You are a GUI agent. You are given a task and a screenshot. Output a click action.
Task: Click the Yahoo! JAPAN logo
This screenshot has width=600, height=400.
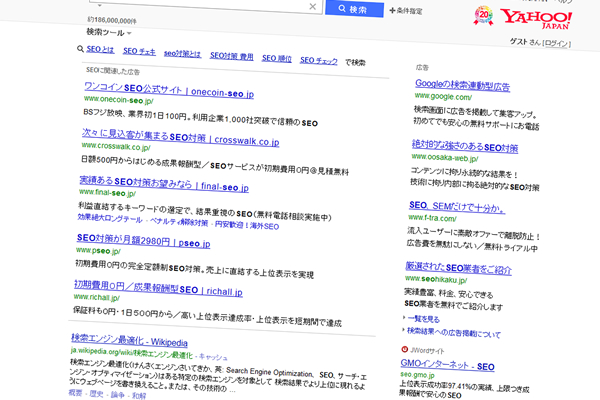click(536, 19)
